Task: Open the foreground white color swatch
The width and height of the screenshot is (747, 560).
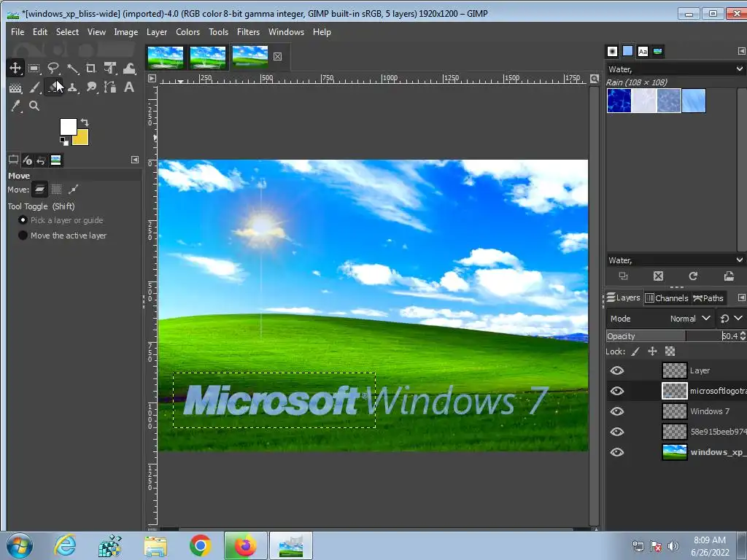Action: (68, 127)
